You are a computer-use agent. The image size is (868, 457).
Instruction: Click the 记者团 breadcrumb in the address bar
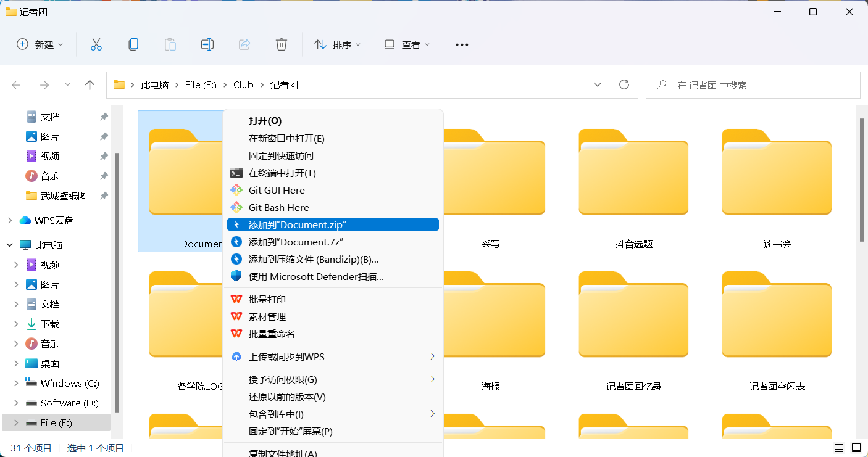coord(284,85)
